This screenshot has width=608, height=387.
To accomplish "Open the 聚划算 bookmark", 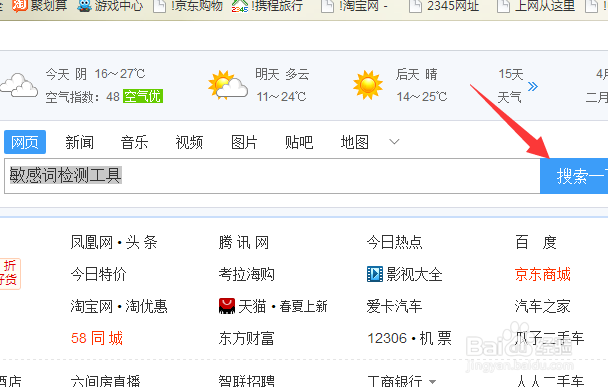I will pyautogui.click(x=40, y=6).
